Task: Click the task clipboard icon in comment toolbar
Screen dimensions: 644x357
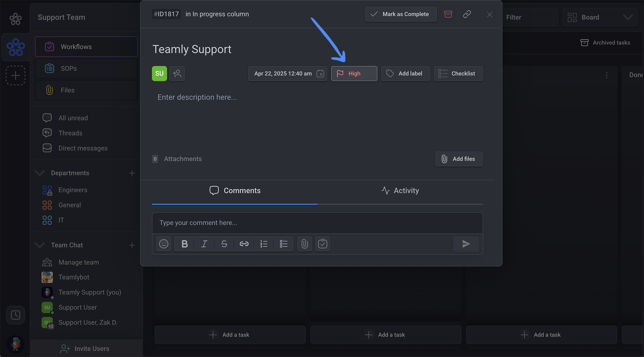Action: [x=323, y=244]
